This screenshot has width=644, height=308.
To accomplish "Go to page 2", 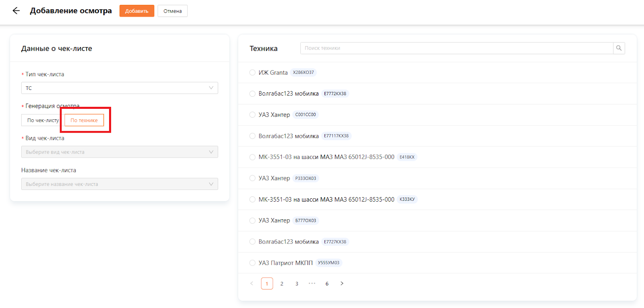I will coord(282,283).
